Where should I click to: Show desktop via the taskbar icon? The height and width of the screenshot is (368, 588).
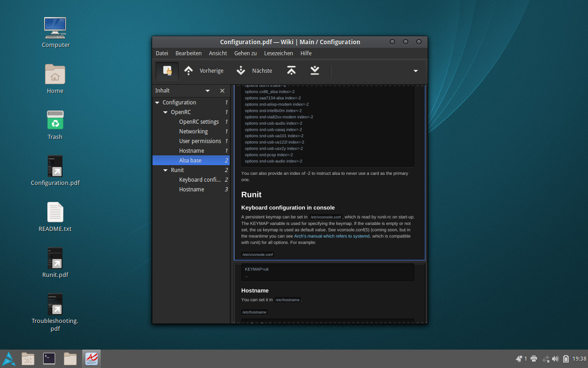28,359
